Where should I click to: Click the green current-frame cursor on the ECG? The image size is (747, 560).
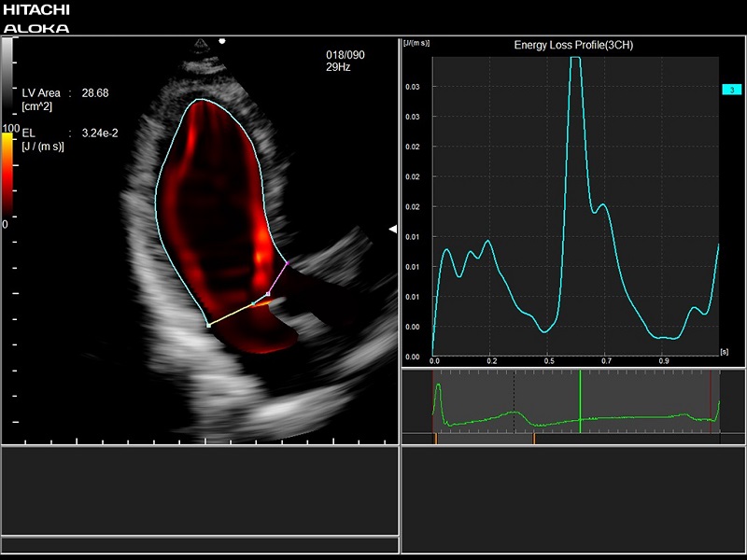[580, 400]
